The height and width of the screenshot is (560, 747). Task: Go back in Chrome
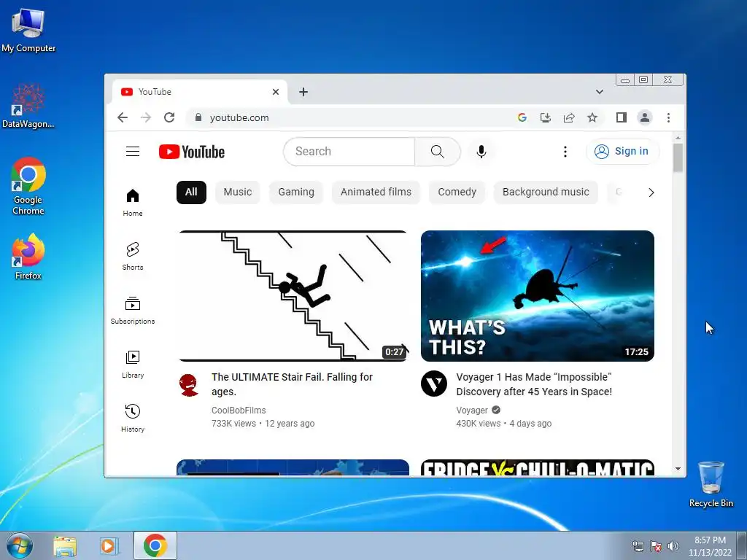pyautogui.click(x=123, y=117)
